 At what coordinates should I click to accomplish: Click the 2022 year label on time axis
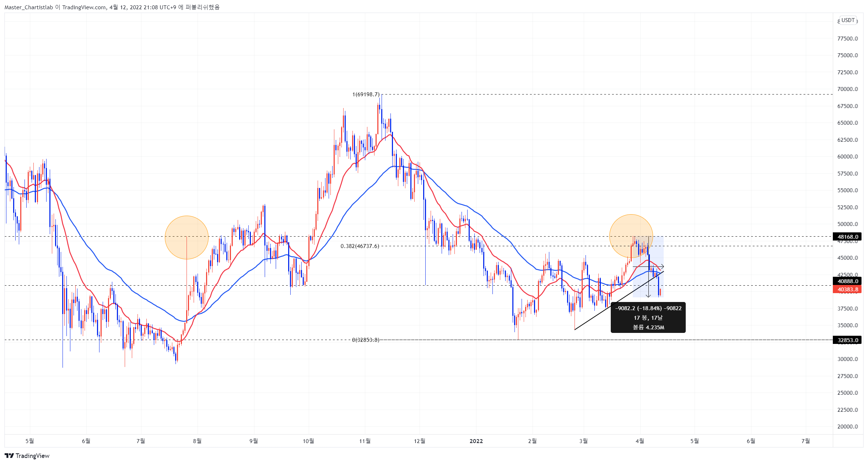pos(476,441)
